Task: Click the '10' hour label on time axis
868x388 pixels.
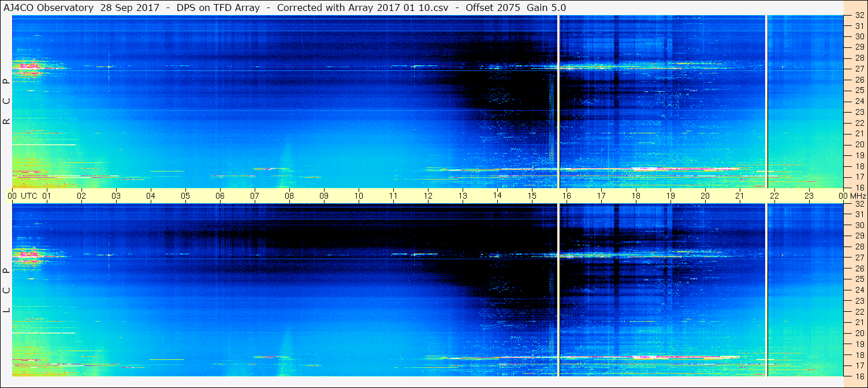Action: [359, 196]
